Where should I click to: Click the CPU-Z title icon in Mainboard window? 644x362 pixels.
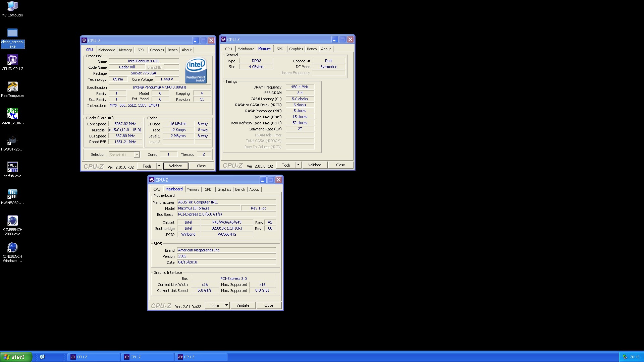click(x=152, y=180)
